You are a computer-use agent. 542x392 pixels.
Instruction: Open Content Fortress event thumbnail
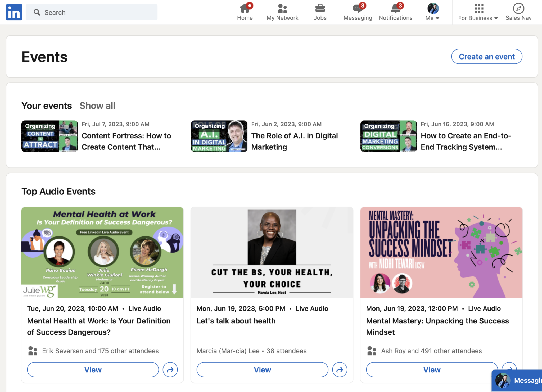coord(50,136)
